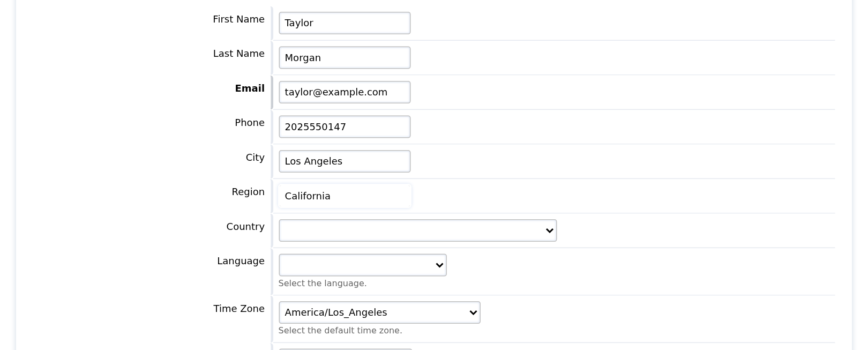
Task: Click the Last Name label
Action: [x=239, y=54]
